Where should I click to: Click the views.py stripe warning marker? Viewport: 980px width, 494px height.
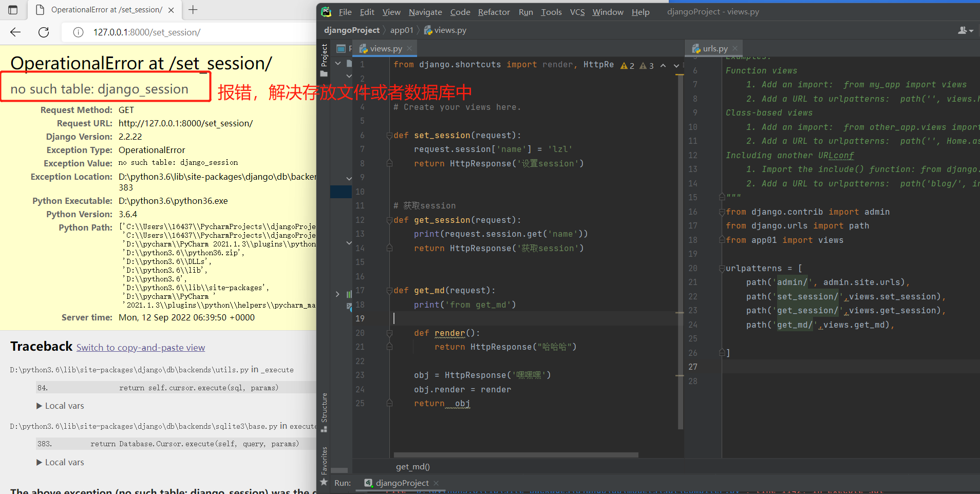tap(680, 75)
